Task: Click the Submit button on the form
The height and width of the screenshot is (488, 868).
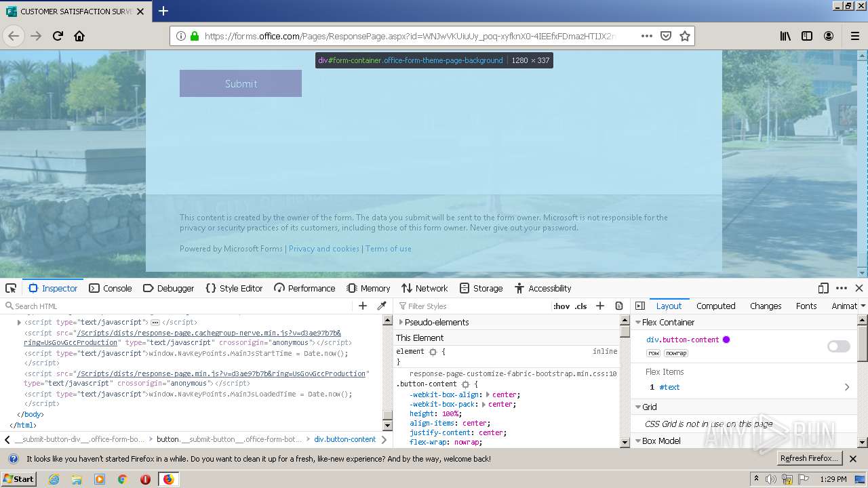Action: click(241, 83)
